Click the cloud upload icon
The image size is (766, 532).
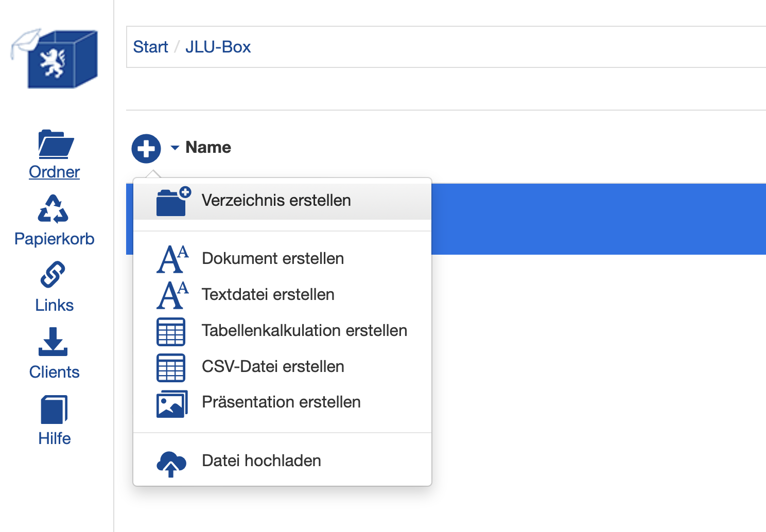[x=171, y=463]
